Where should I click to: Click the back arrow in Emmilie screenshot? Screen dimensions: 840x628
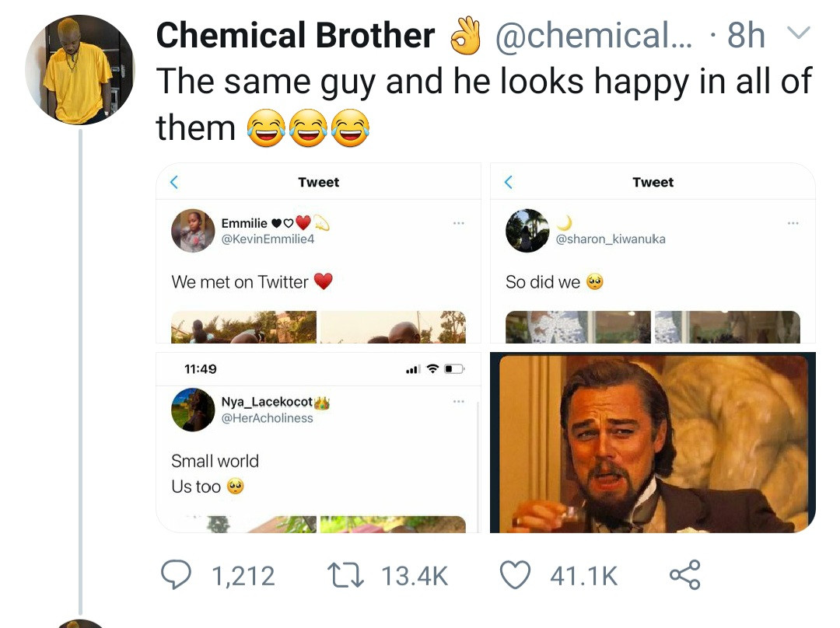174,183
